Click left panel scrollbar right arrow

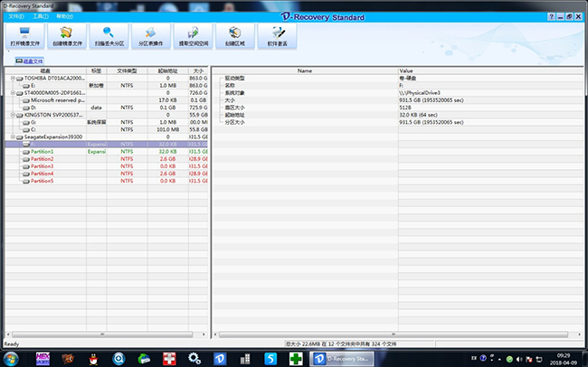(x=204, y=334)
